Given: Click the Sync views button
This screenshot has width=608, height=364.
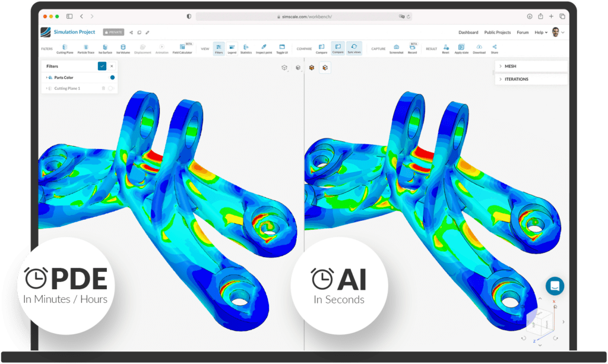Looking at the screenshot, I should [354, 48].
